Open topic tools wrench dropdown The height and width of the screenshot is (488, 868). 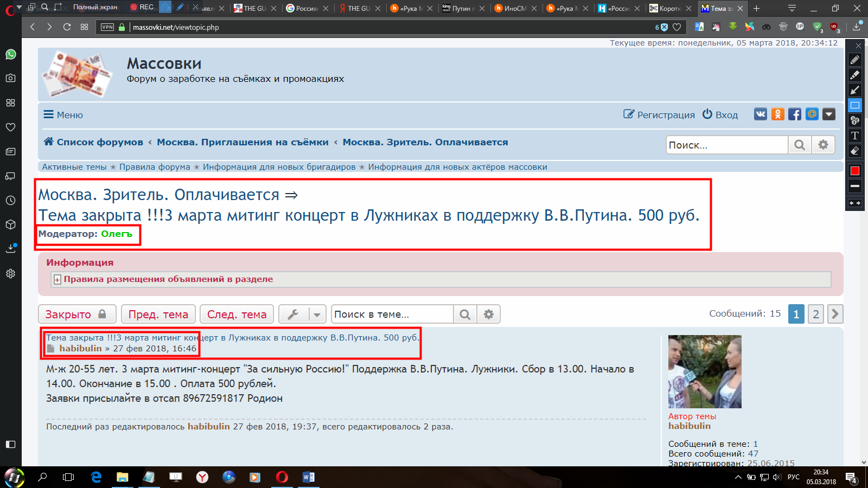coord(302,314)
